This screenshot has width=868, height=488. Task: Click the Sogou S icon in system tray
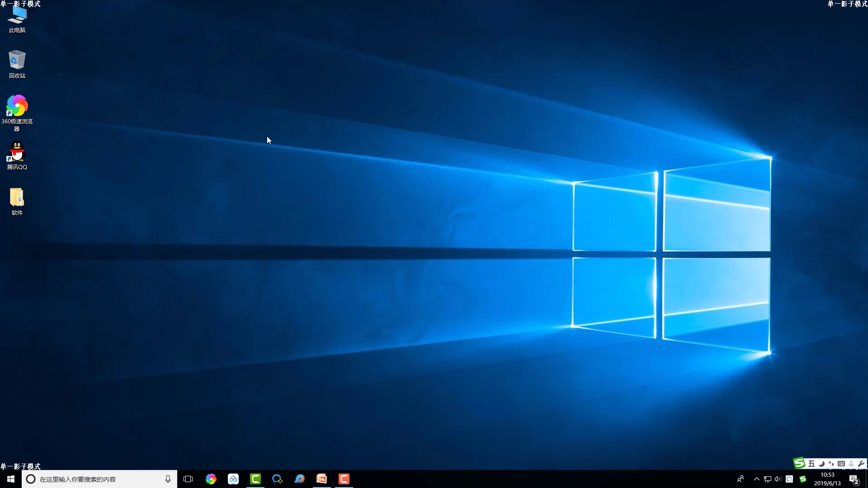tap(803, 479)
